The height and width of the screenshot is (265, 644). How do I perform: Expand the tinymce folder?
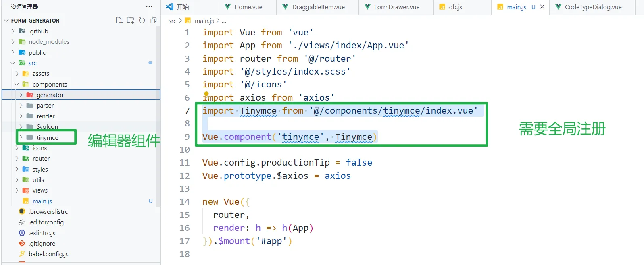[x=47, y=138]
